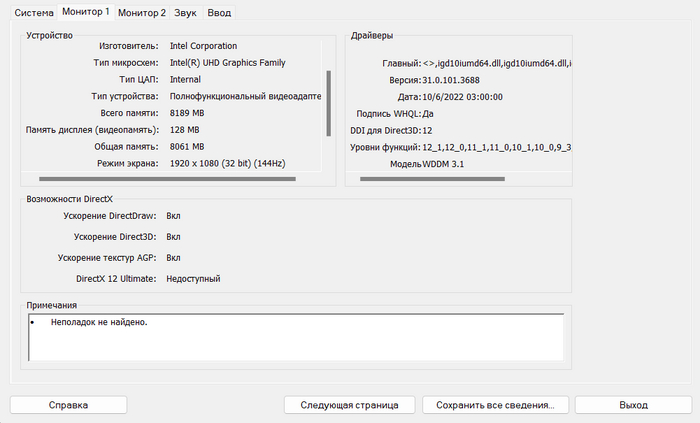Click the Ускорение DirectDraw label
This screenshot has height=423, width=700.
110,216
